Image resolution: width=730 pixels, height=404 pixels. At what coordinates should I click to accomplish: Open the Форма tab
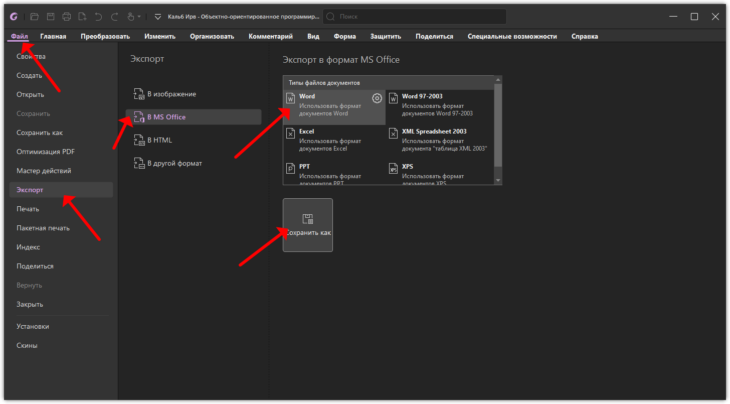pos(345,36)
